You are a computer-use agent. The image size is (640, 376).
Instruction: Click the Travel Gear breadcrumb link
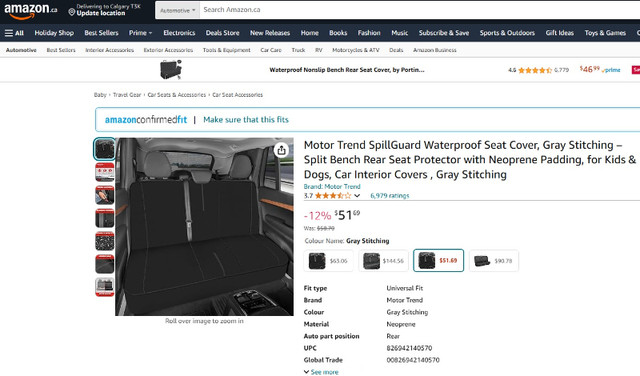(127, 95)
